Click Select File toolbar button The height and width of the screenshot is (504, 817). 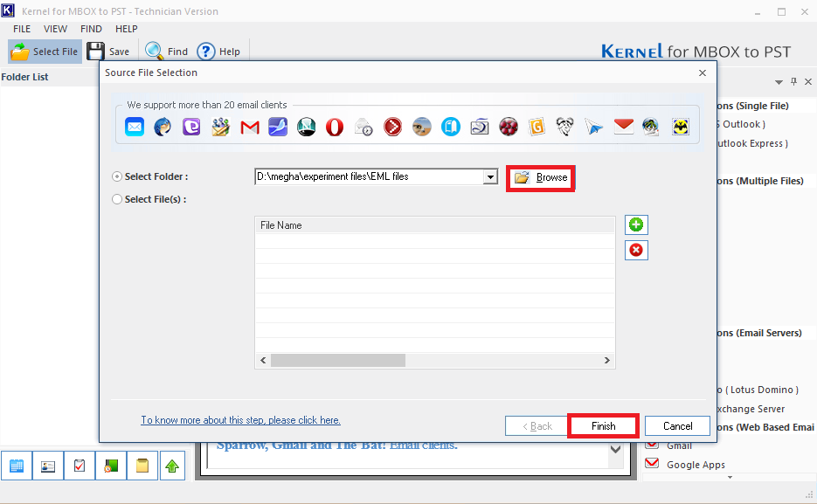(x=45, y=52)
